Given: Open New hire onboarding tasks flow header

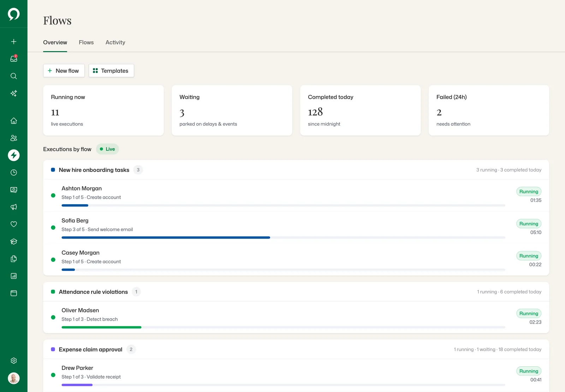Looking at the screenshot, I should (296, 170).
